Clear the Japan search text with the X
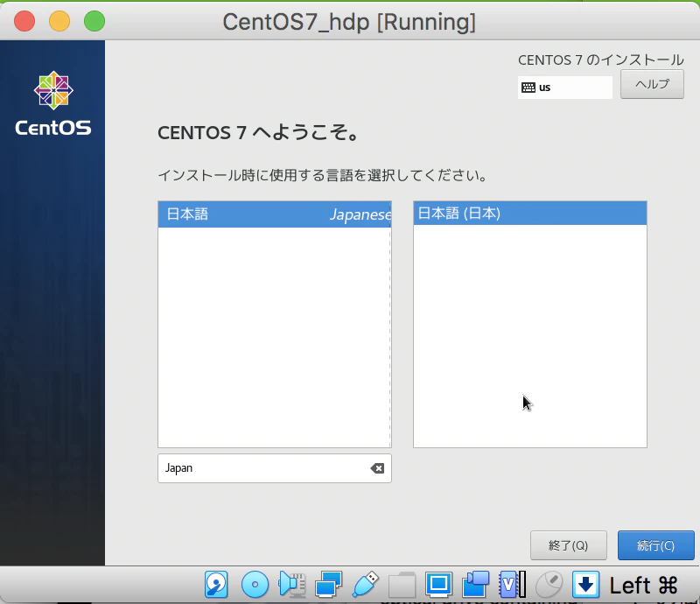The height and width of the screenshot is (604, 700). coord(377,467)
